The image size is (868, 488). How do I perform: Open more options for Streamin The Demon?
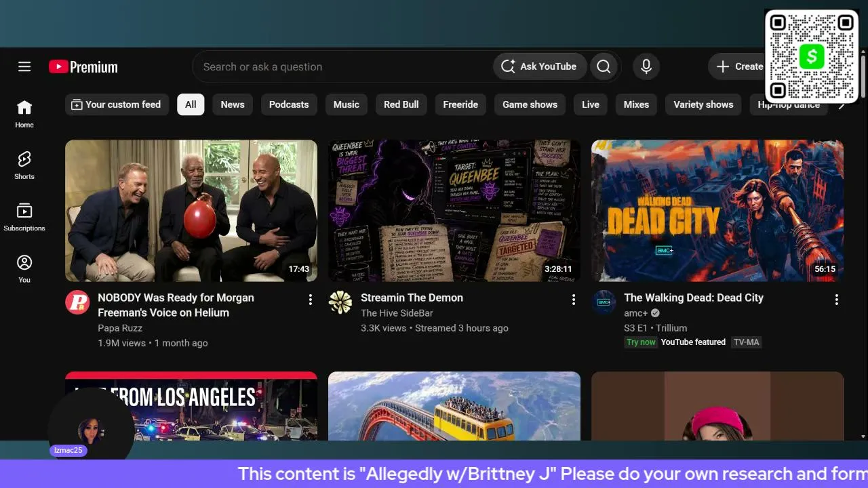[574, 300]
